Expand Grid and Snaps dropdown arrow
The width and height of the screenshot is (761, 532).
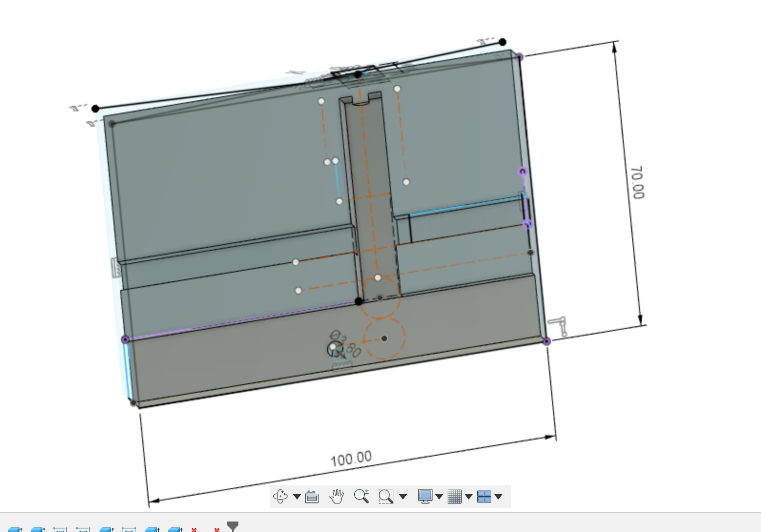point(469,497)
